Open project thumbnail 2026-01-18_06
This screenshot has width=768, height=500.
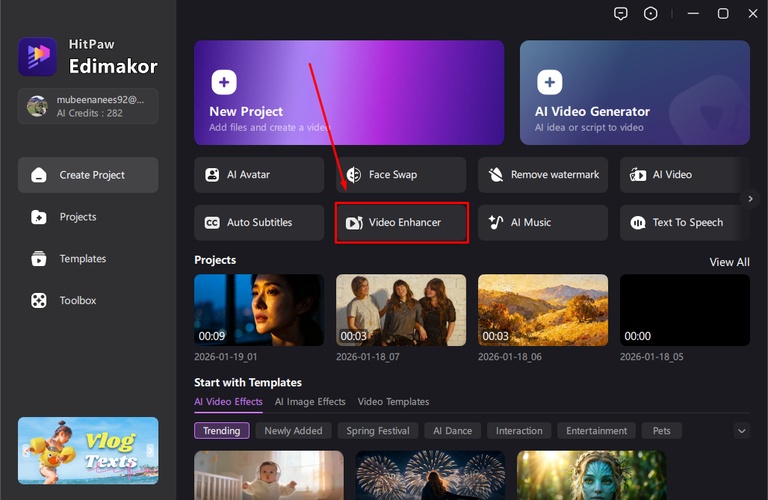click(543, 310)
